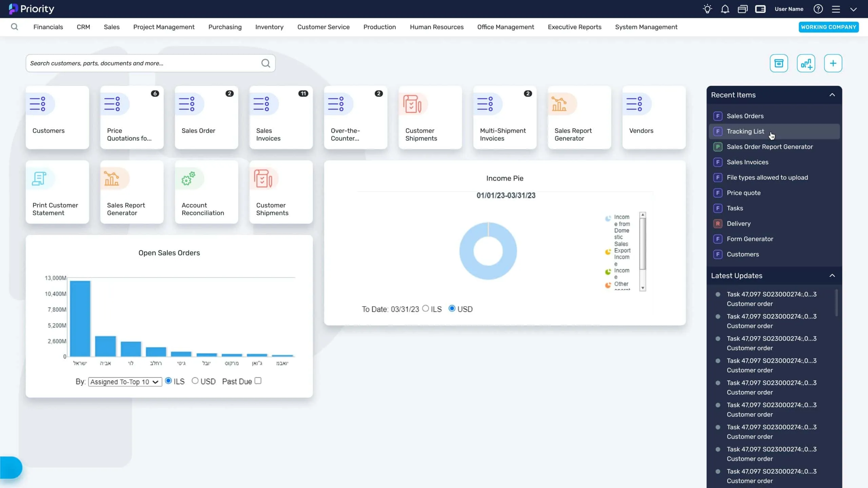Click the WORKING COMPANY button
The image size is (868, 488).
pyautogui.click(x=828, y=27)
